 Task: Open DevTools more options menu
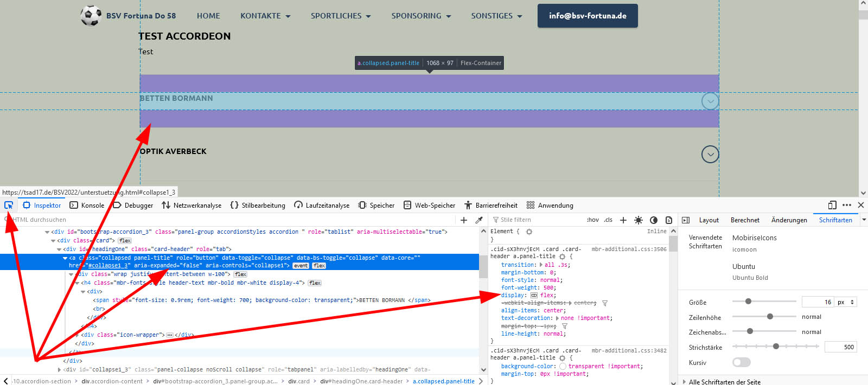[847, 205]
